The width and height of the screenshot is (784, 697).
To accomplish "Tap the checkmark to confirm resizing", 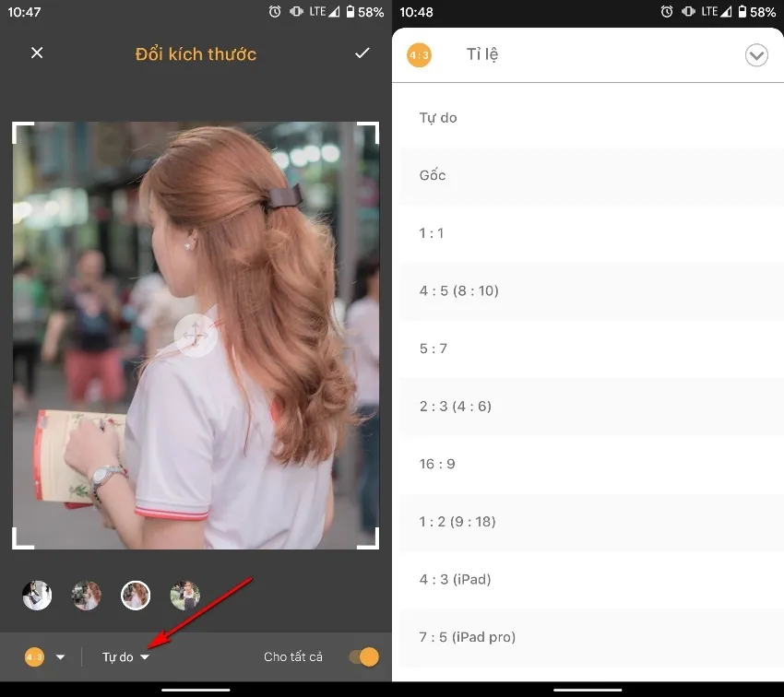I will pyautogui.click(x=362, y=53).
